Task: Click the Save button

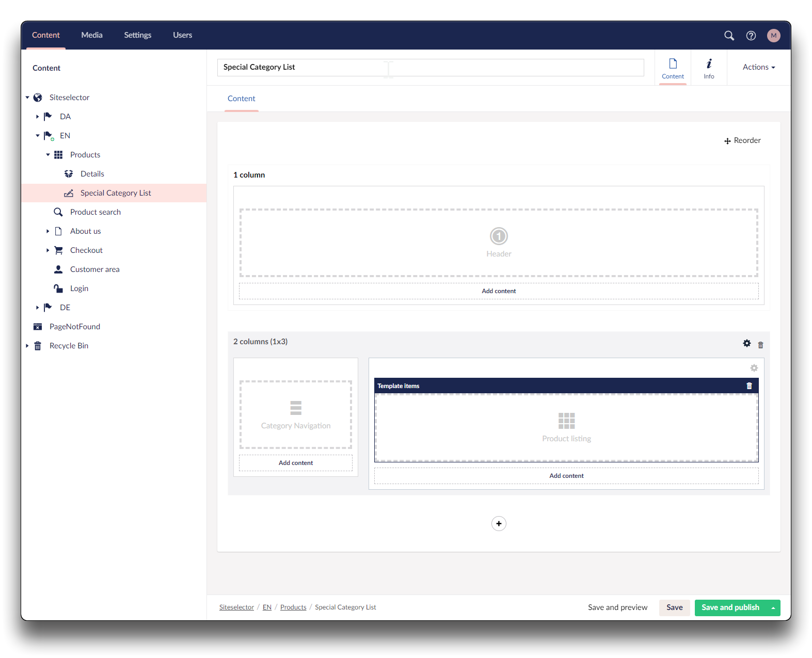Action: (x=674, y=607)
